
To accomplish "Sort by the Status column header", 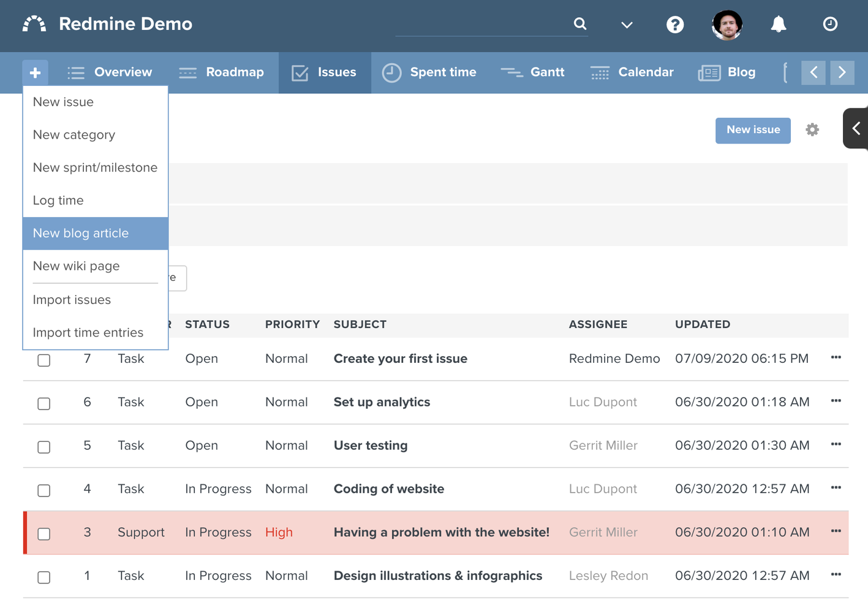I will click(x=207, y=325).
